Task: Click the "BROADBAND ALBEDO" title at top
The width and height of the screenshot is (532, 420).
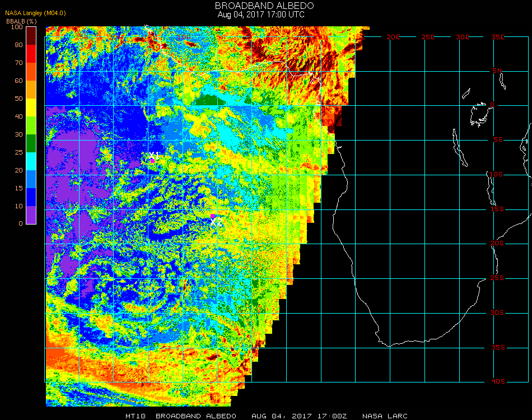Action: pyautogui.click(x=264, y=6)
